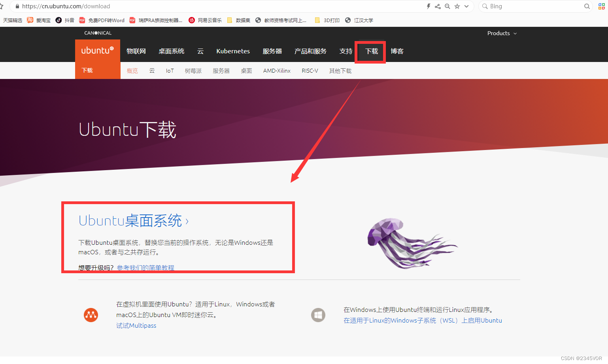This screenshot has width=608, height=364.
Task: Click the lightning speed-mode icon in address bar
Action: 429,6
